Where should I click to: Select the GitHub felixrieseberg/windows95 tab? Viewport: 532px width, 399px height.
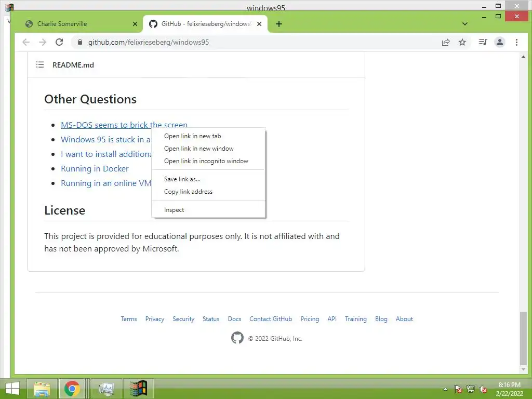(x=206, y=24)
